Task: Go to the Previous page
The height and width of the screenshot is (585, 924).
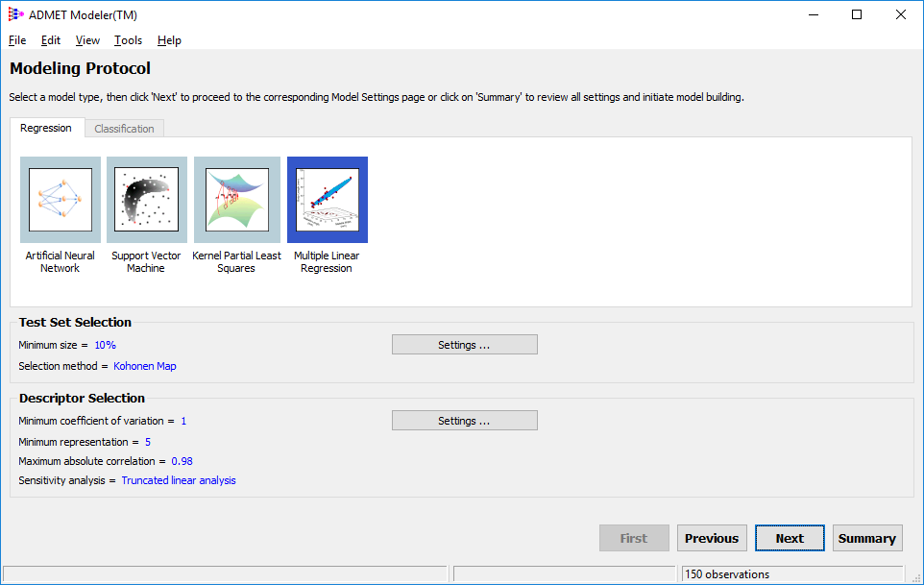Action: point(712,538)
